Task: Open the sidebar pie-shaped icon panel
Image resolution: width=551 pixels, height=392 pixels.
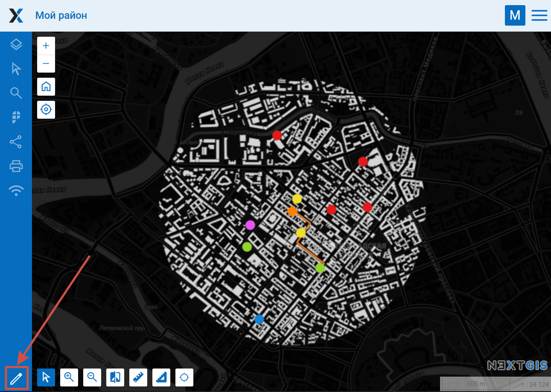Action: click(x=16, y=117)
